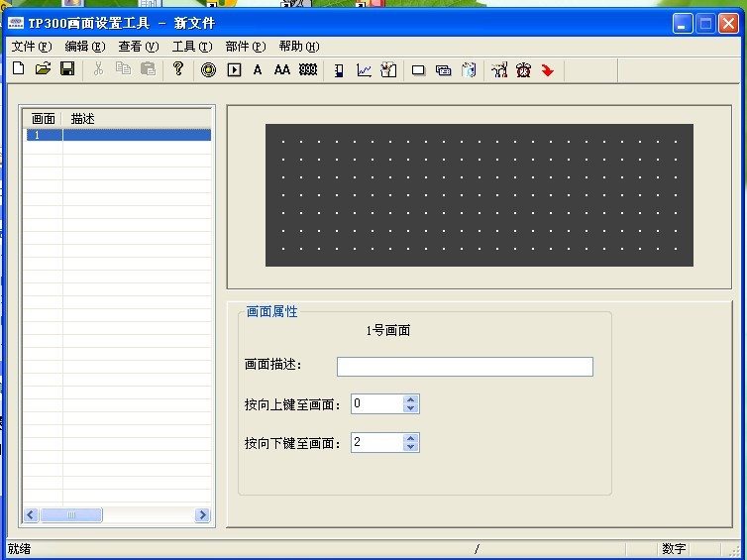Image resolution: width=747 pixels, height=560 pixels.
Task: Decrease the up-key screen number spinner
Action: point(411,408)
